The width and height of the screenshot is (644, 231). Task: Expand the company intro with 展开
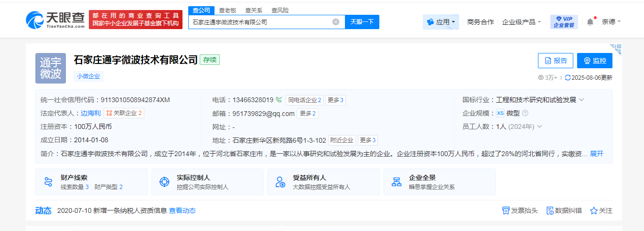pos(597,154)
